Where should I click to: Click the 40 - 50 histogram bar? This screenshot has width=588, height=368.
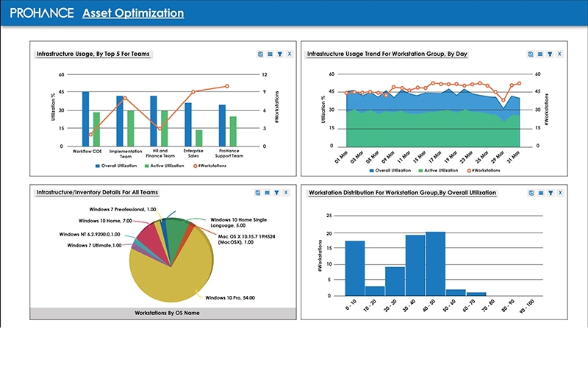435,264
